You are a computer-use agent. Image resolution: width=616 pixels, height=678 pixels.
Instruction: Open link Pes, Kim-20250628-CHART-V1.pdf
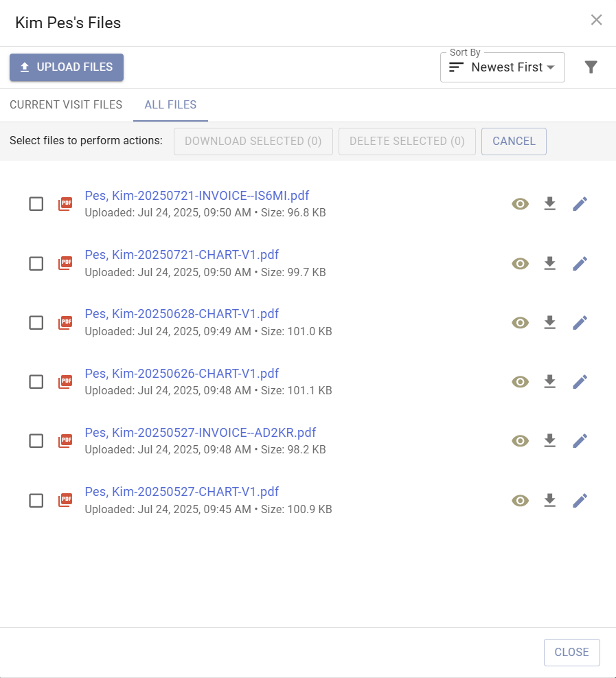click(181, 314)
